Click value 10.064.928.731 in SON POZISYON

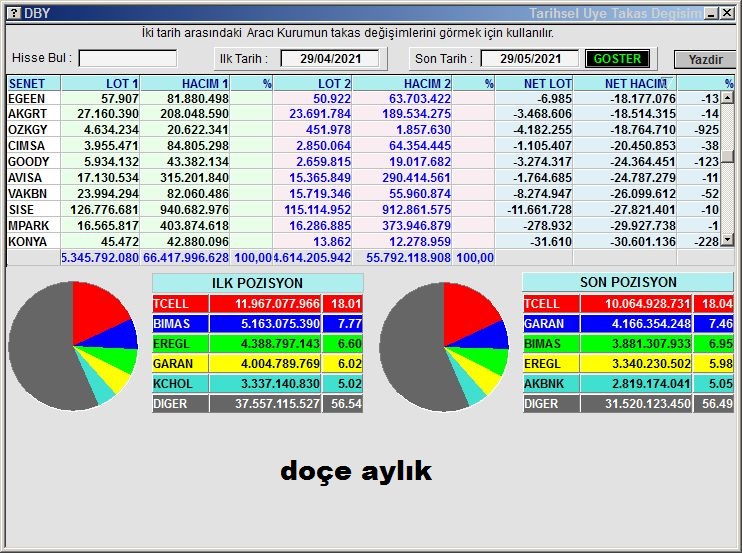tap(647, 304)
